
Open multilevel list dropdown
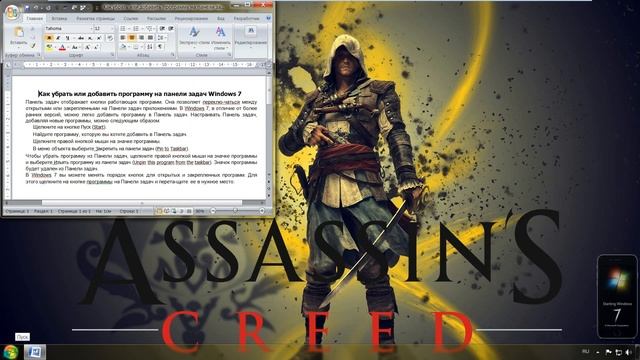point(154,28)
